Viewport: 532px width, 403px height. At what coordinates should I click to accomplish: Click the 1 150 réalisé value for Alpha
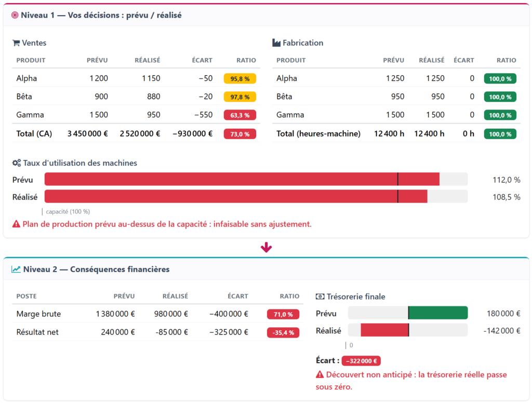pyautogui.click(x=151, y=78)
